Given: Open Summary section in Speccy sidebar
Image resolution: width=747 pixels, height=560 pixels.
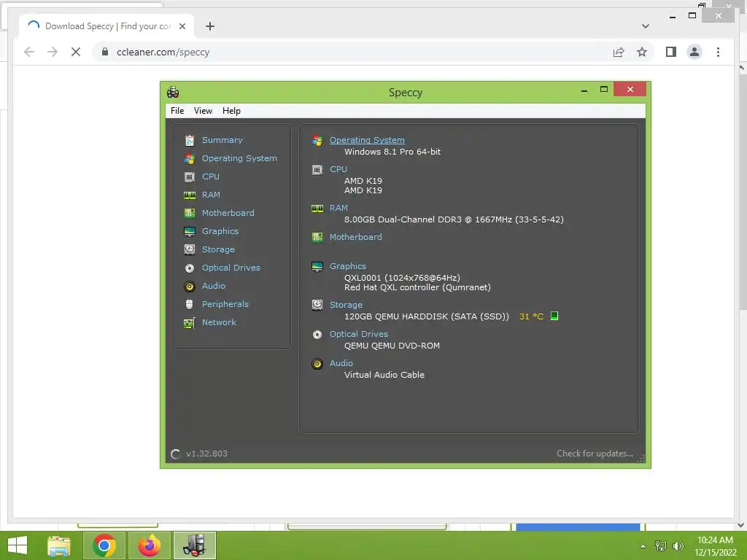Looking at the screenshot, I should (x=222, y=140).
